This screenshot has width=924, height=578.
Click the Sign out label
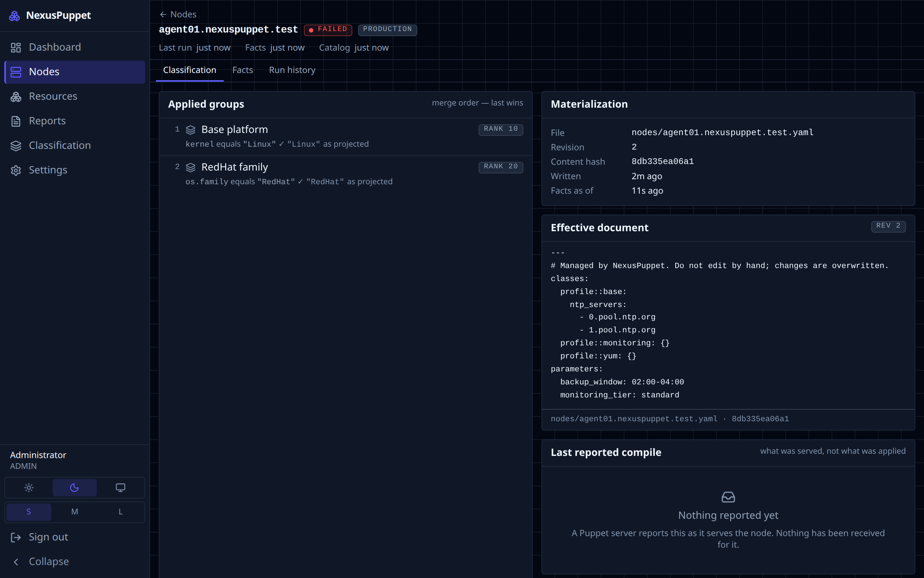pyautogui.click(x=48, y=537)
